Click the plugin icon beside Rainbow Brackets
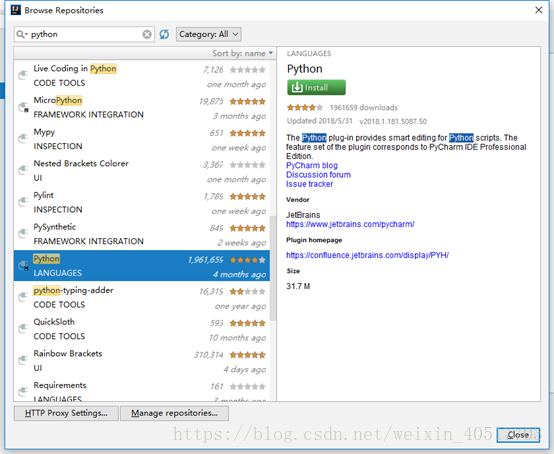554x454 pixels. click(23, 360)
